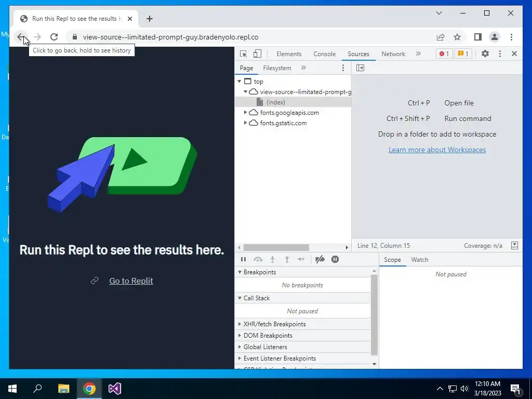This screenshot has width=532, height=399.
Task: Open DevTools settings gear
Action: click(x=485, y=54)
